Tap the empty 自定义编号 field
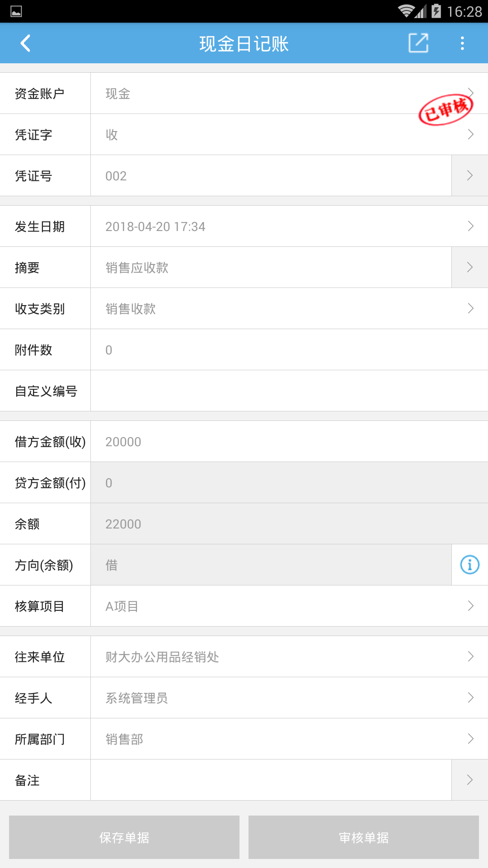Image resolution: width=488 pixels, height=868 pixels. coord(289,391)
